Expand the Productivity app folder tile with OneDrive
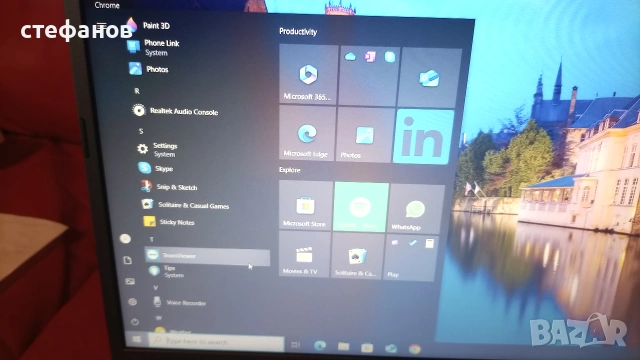Viewport: 640px width, 360px height. click(x=368, y=76)
